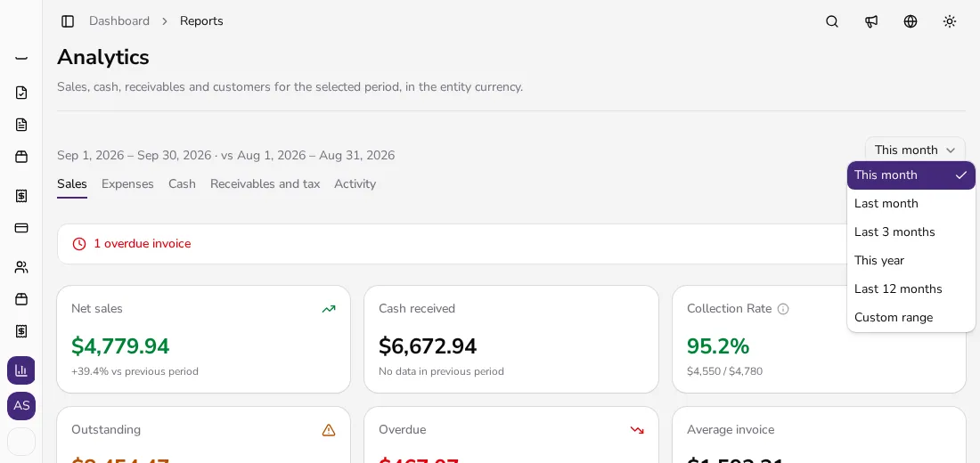
Task: Click '+39.4% vs previous period' text
Action: pos(135,371)
